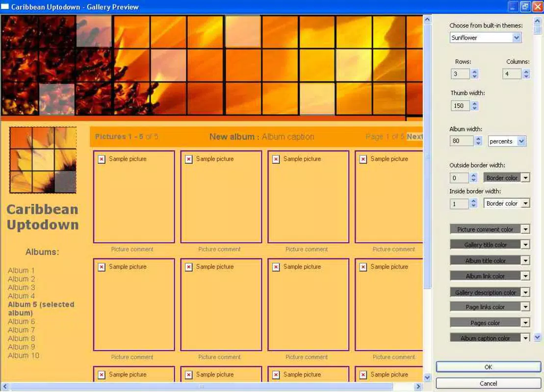The width and height of the screenshot is (544, 392).
Task: Click the sunflower gallery logo thumbnail
Action: (x=43, y=160)
